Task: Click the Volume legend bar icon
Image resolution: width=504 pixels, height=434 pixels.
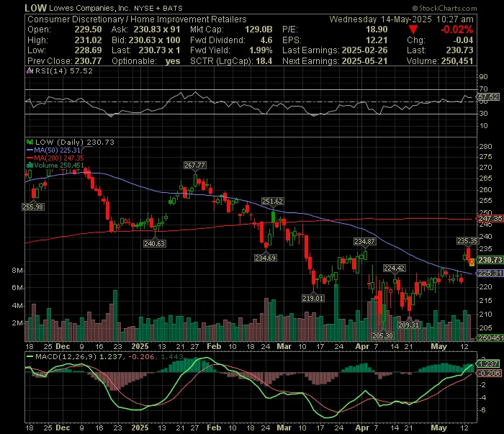Action: (x=30, y=166)
